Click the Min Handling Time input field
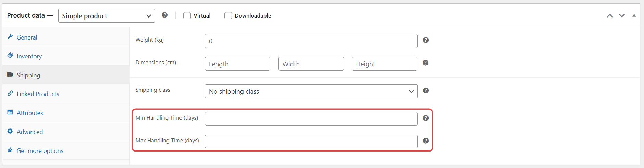644x168 pixels. 311,119
